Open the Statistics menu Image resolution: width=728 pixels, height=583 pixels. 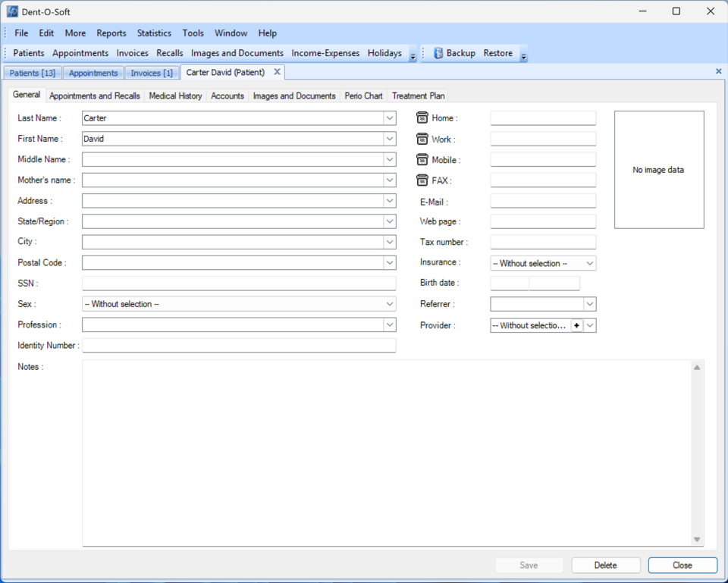(154, 33)
